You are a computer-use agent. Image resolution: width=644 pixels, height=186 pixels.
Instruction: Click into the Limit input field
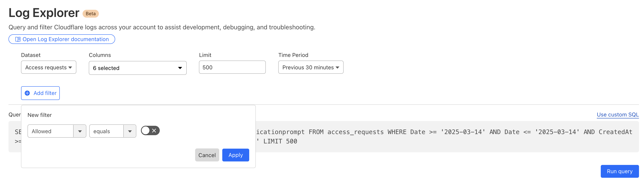[232, 67]
